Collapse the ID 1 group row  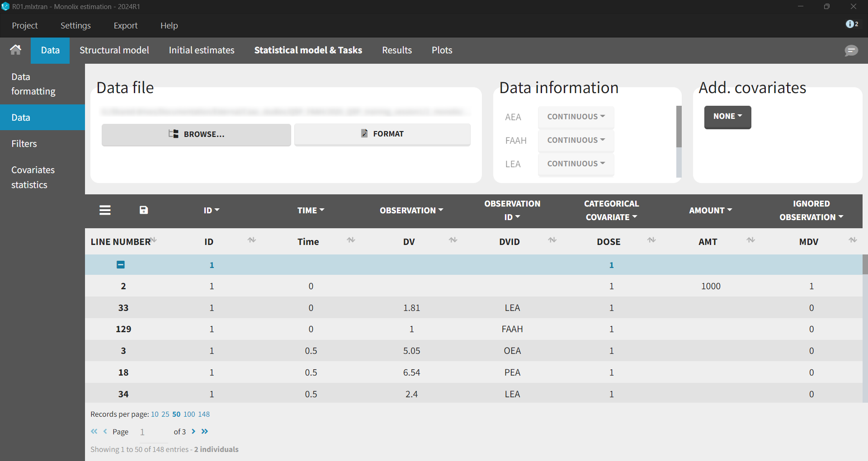tap(121, 265)
